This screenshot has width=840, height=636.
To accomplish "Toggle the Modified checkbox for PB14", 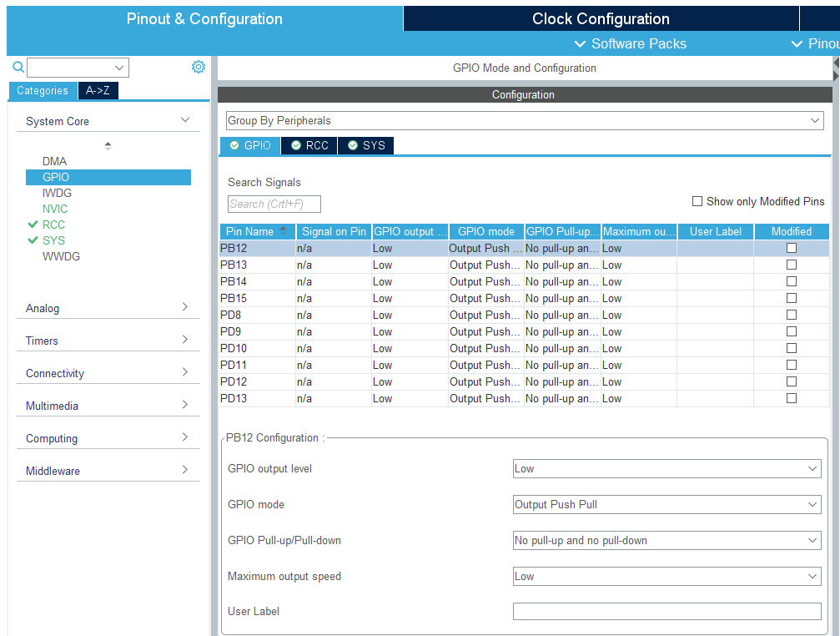I will [x=792, y=281].
